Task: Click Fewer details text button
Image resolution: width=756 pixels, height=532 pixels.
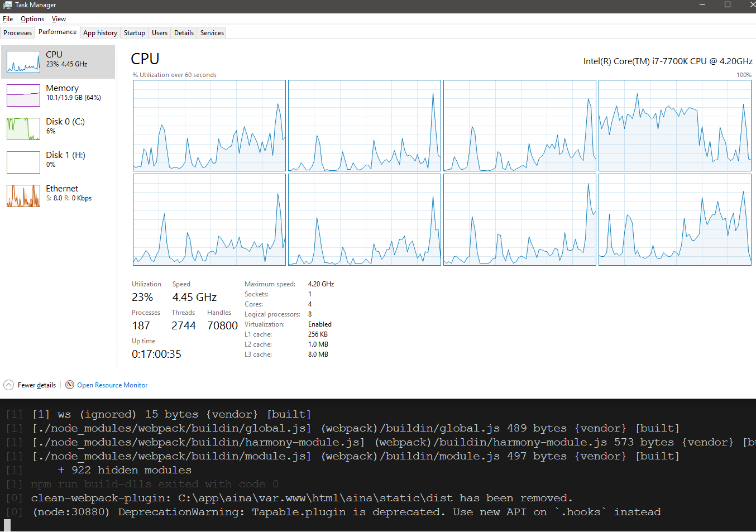Action: [x=37, y=385]
